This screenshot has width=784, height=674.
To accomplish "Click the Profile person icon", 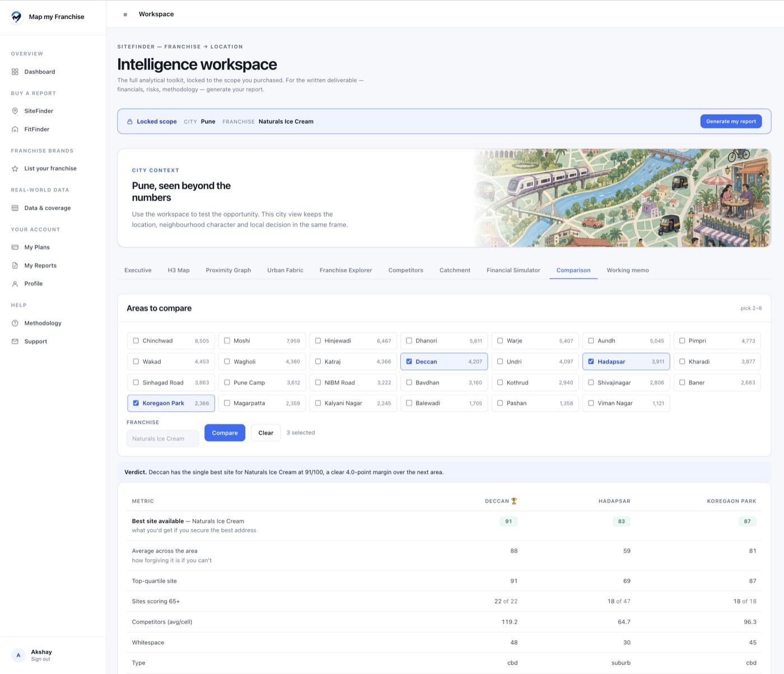I will point(15,283).
